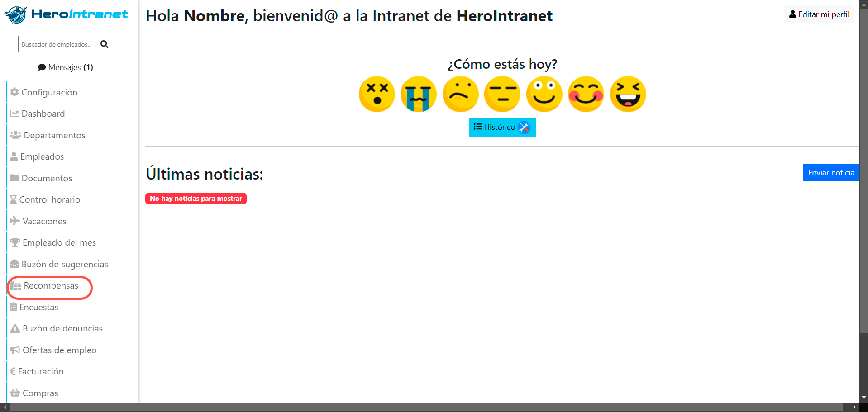Click the horizontal scrollbar left arrow

5,407
